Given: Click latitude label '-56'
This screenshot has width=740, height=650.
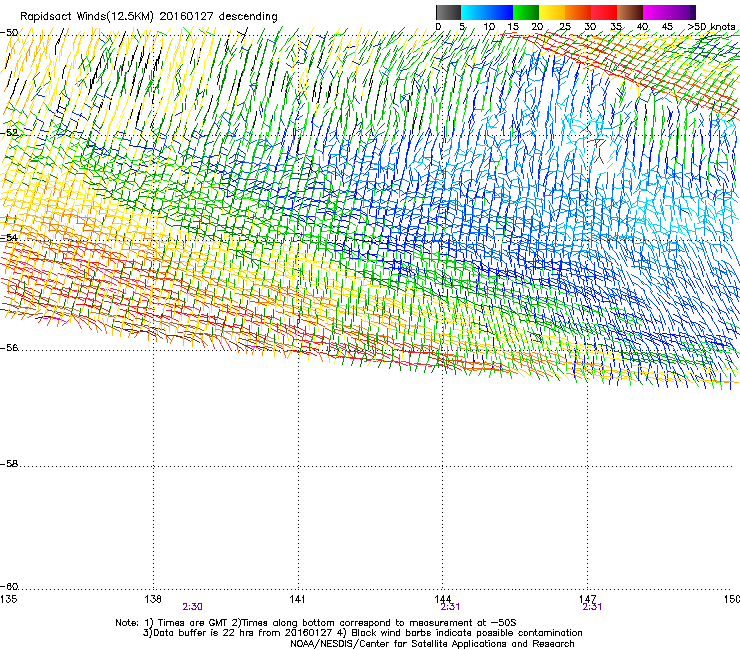Looking at the screenshot, I should (x=9, y=348).
